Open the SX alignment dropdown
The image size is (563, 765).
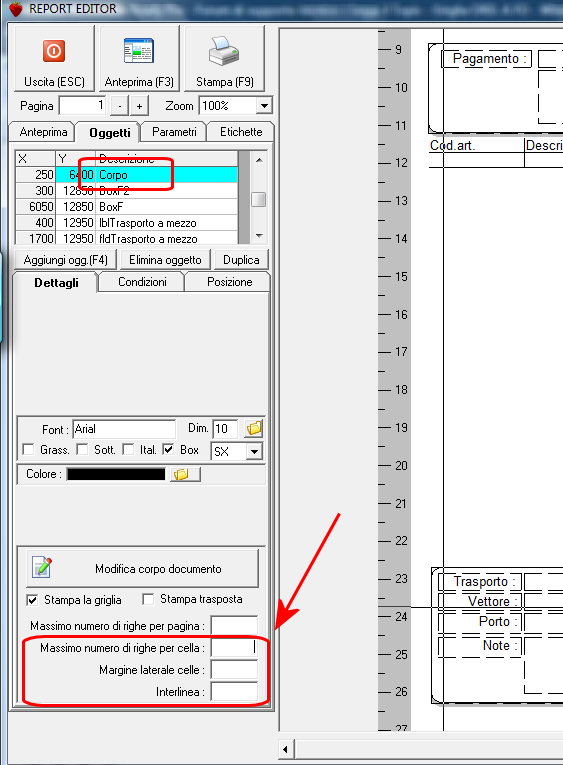[x=254, y=451]
